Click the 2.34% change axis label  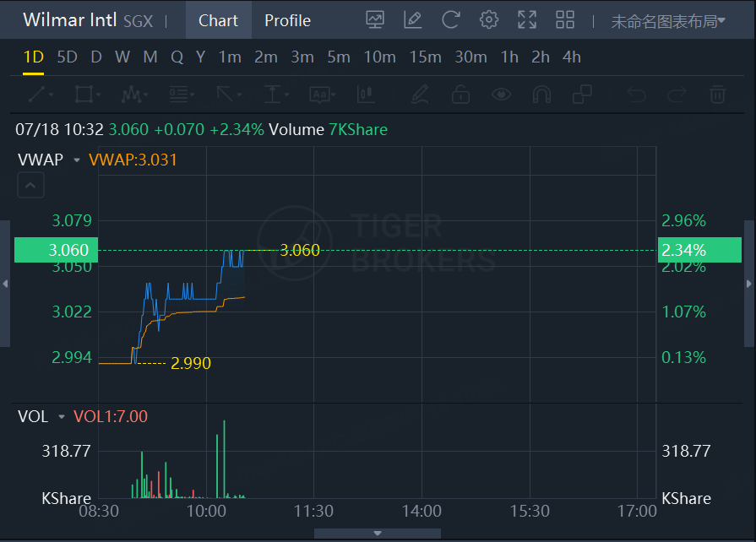click(x=699, y=250)
